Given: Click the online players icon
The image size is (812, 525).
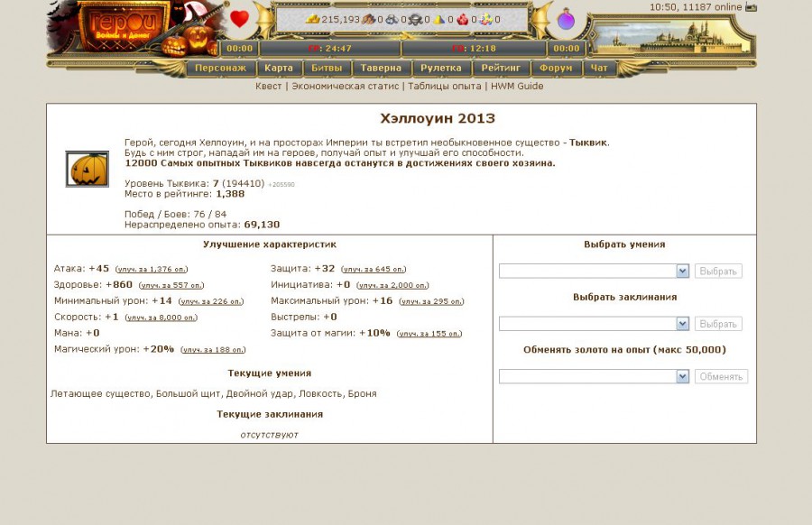Looking at the screenshot, I should tap(751, 7).
